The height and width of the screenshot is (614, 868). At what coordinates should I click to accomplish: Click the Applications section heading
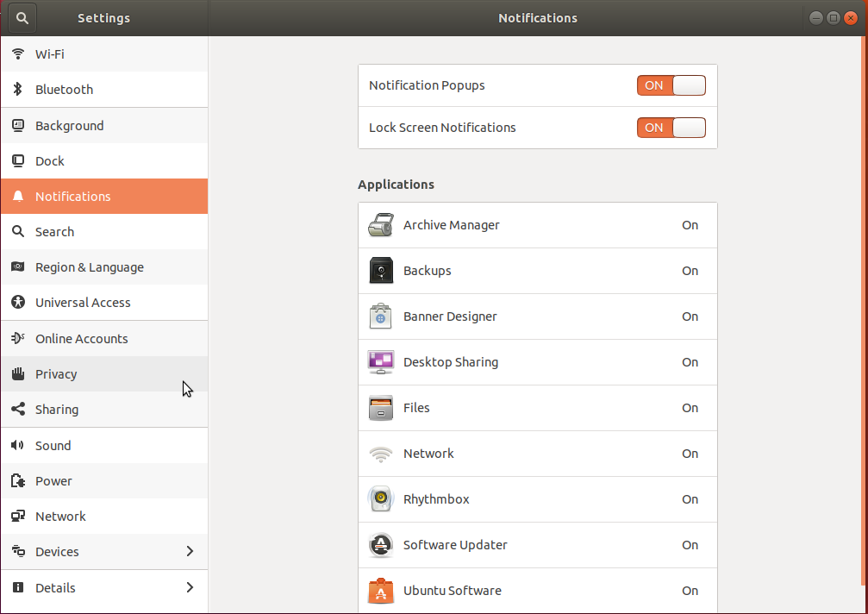(396, 185)
